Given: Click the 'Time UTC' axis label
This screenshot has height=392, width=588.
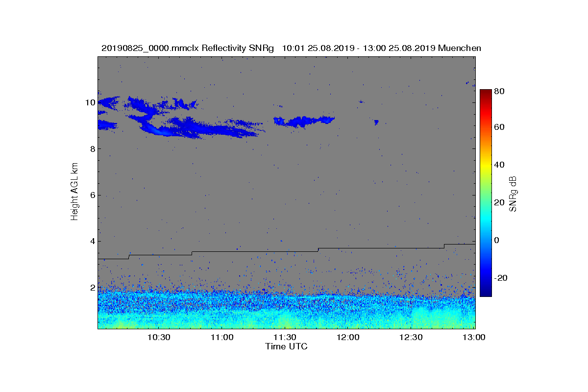Looking at the screenshot, I should (286, 346).
